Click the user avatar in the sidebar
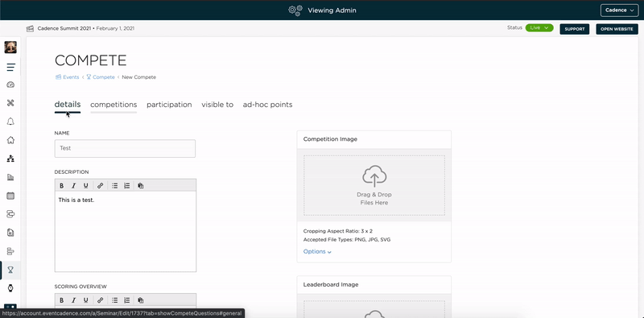The width and height of the screenshot is (644, 318). [x=10, y=47]
